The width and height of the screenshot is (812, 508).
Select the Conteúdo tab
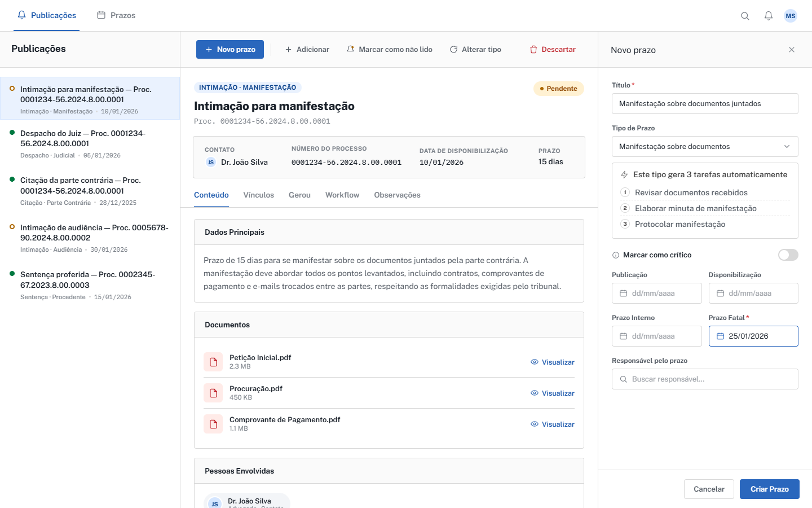pos(211,195)
